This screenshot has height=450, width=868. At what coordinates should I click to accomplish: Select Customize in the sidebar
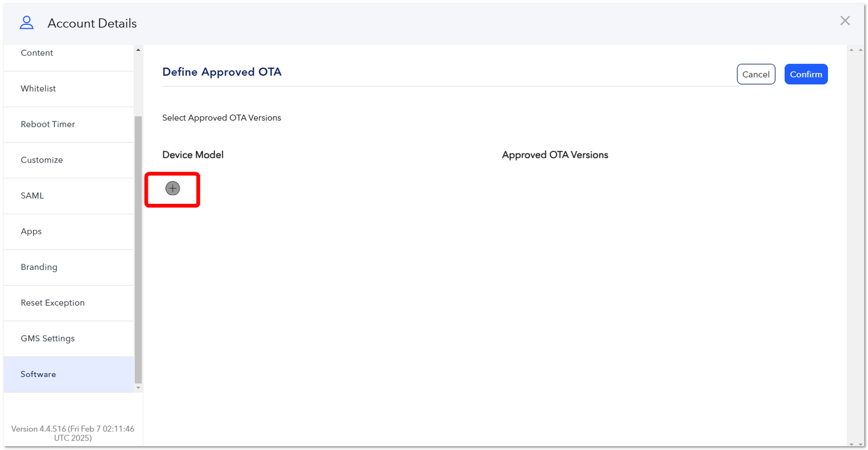68,160
